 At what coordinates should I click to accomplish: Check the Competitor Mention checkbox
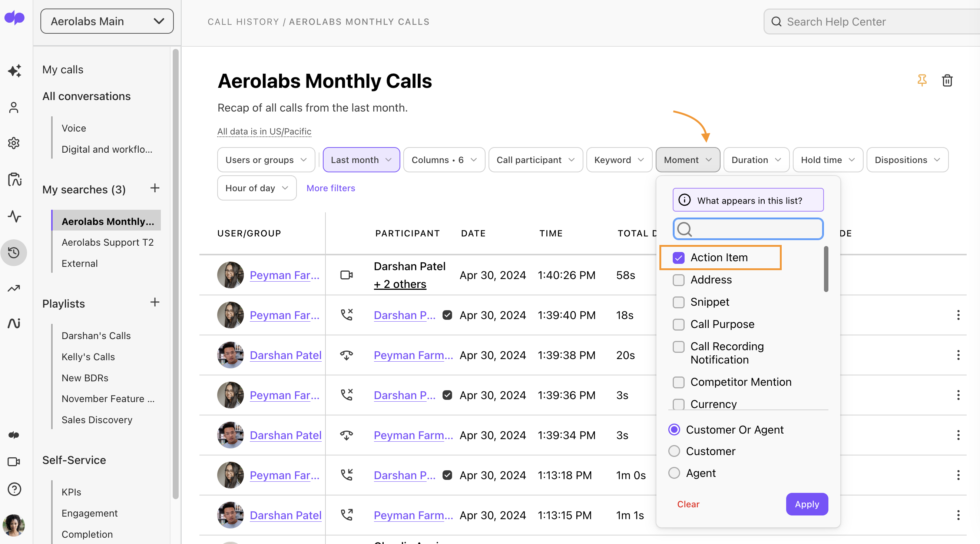point(678,382)
